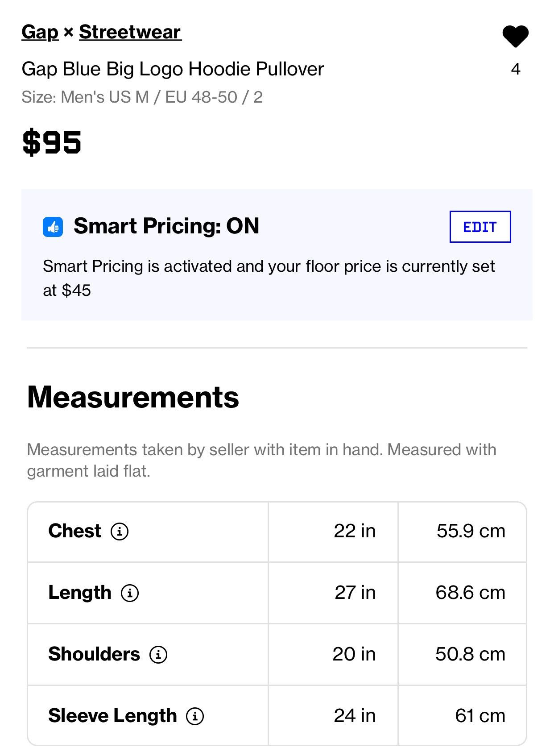Screen dimensions: 554x756
Task: Click the $95 listing price
Action: point(52,142)
